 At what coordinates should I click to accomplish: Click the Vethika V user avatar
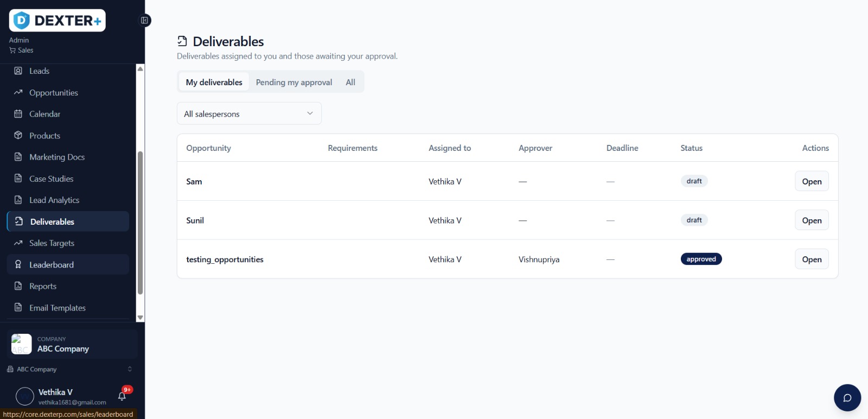tap(25, 397)
